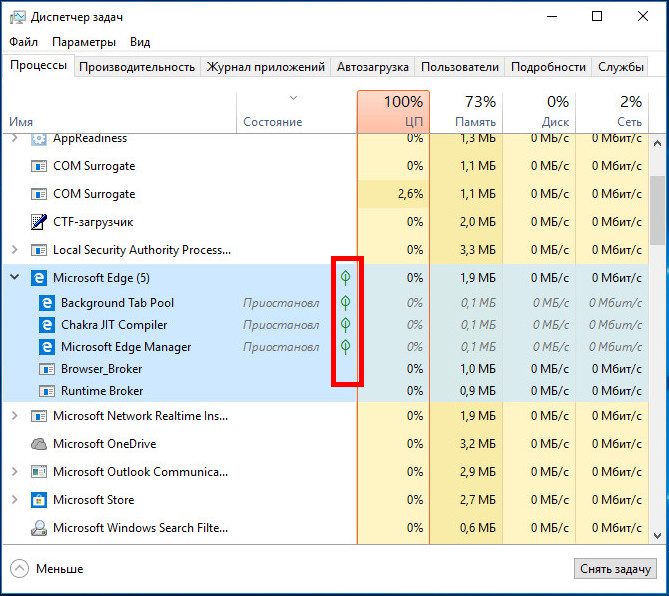Open the Вид menu
Viewport: 669px width, 596px height.
point(140,42)
